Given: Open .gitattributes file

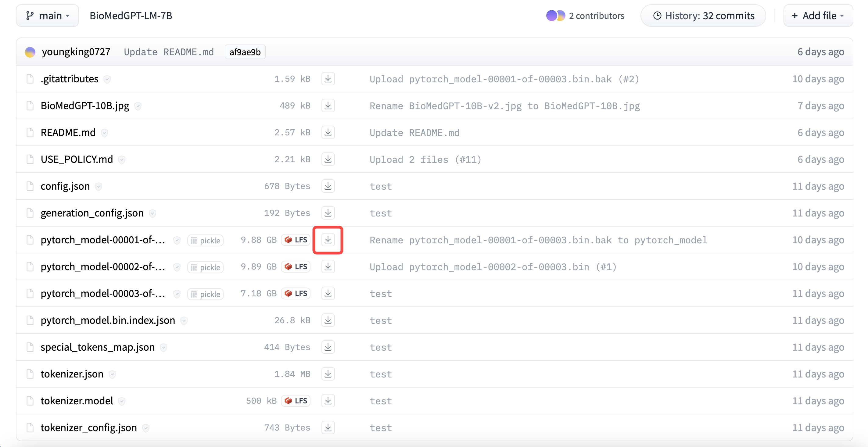Looking at the screenshot, I should coord(70,79).
